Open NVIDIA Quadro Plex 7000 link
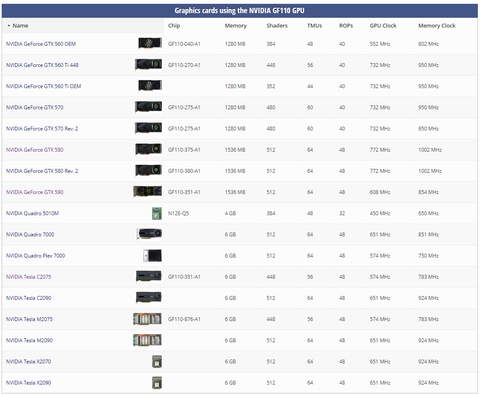Screen dimensions: 480x396 pos(36,256)
